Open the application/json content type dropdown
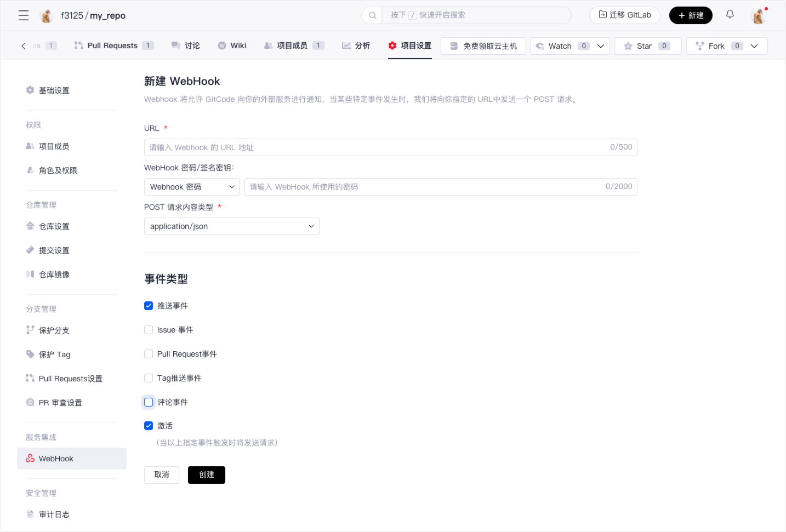Viewport: 786px width, 532px height. 231,226
